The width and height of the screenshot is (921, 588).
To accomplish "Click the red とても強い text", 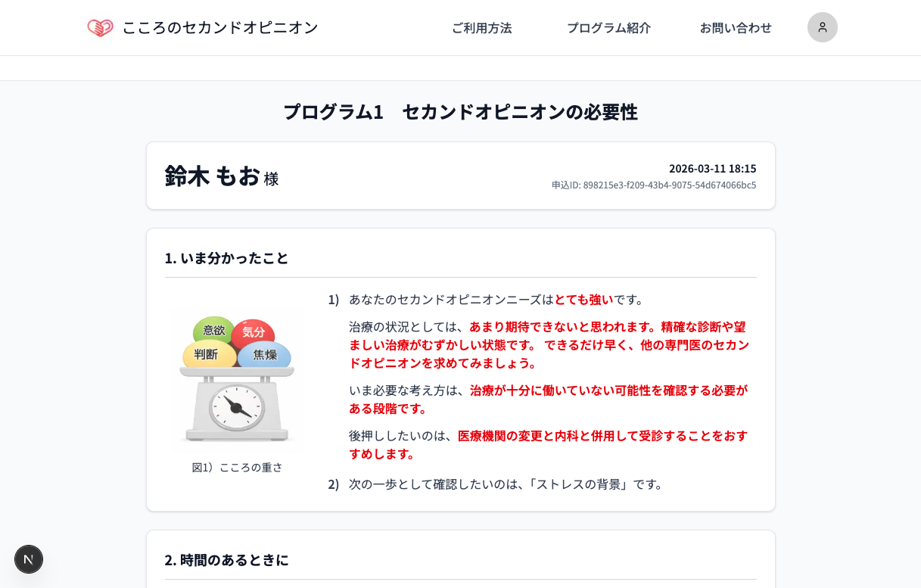I will point(583,300).
